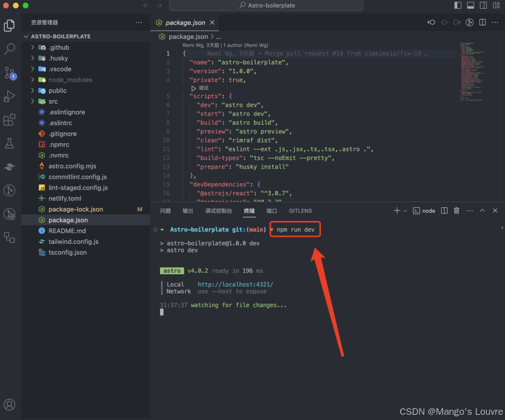Open the Run and Debug view
Image resolution: width=505 pixels, height=420 pixels.
coord(9,96)
